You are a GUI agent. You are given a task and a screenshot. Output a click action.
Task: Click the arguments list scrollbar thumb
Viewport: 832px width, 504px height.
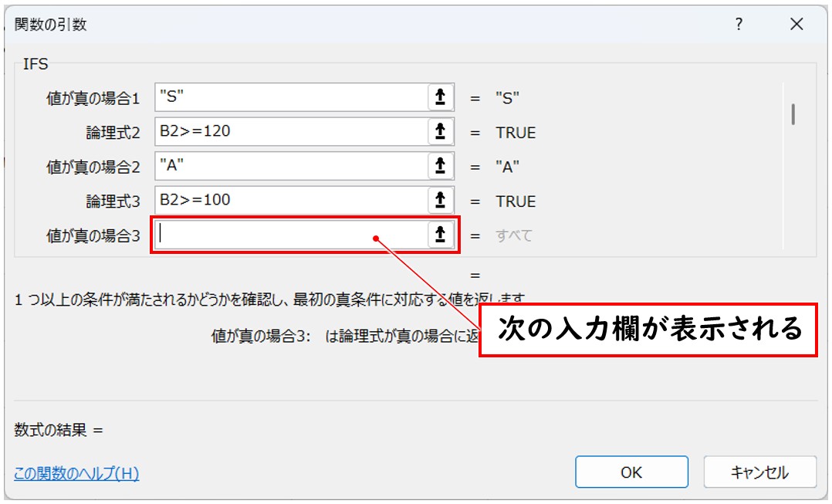pyautogui.click(x=793, y=114)
